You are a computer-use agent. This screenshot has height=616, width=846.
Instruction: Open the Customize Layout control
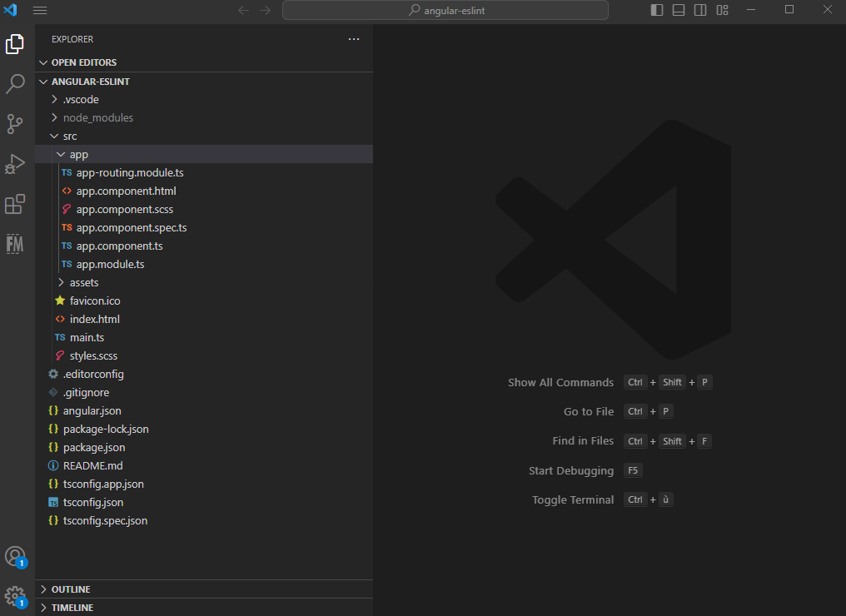pos(722,9)
